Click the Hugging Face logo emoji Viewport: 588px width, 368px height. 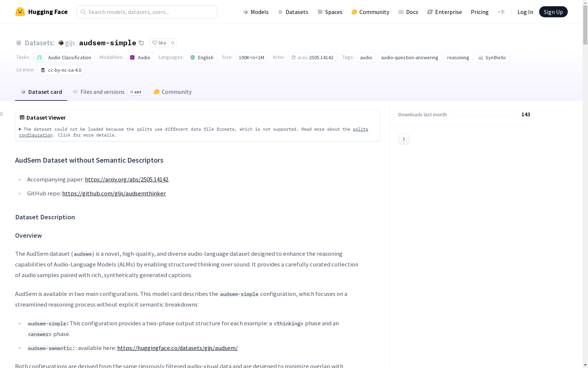pos(20,12)
